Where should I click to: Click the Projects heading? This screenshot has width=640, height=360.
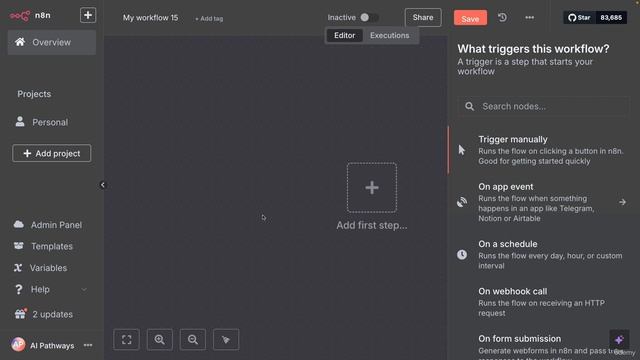click(34, 94)
